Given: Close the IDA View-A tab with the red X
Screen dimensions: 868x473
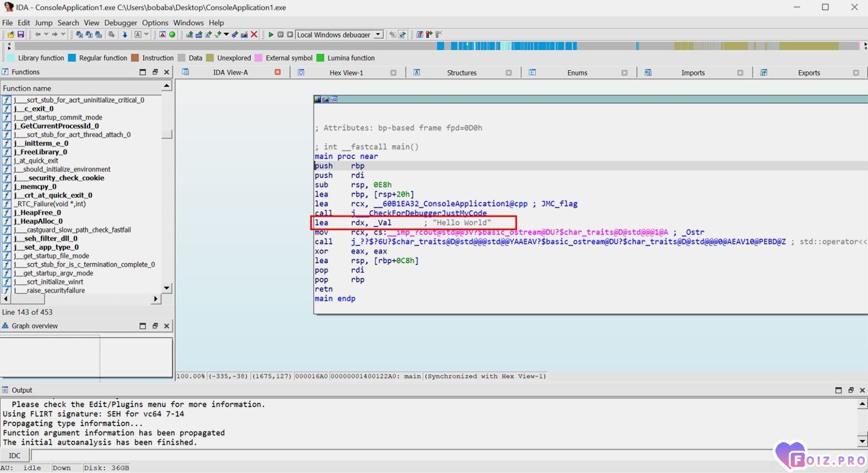Looking at the screenshot, I should tap(277, 72).
